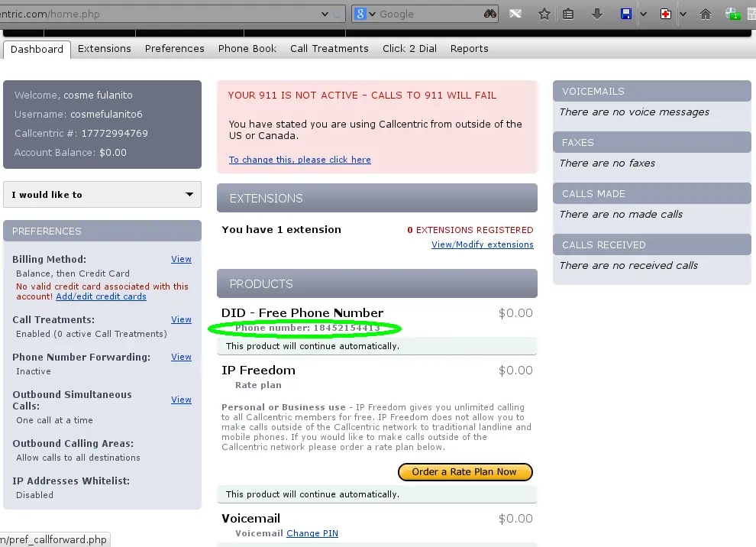This screenshot has width=756, height=547.
Task: Click the EXTENSIONS section header
Action: [377, 199]
